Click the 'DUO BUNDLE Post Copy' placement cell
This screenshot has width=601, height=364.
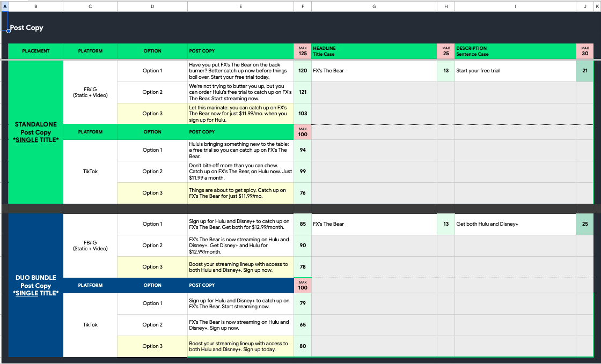click(x=35, y=285)
